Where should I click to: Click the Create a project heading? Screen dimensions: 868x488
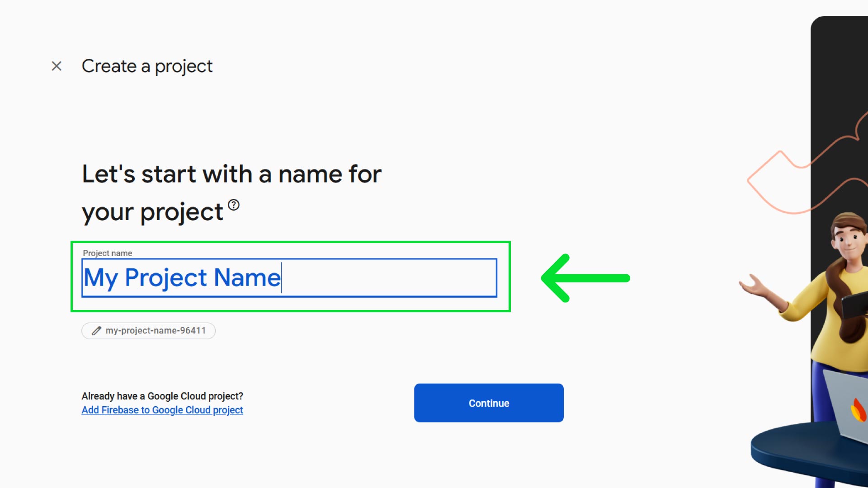(x=147, y=66)
